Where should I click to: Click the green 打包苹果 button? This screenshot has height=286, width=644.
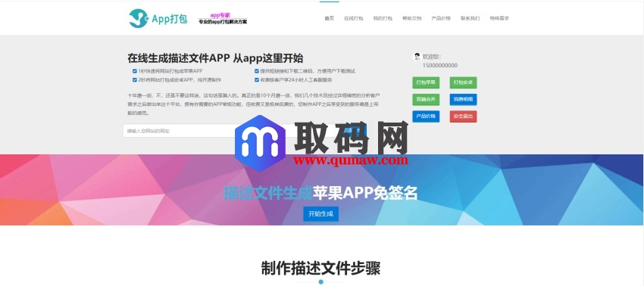426,82
